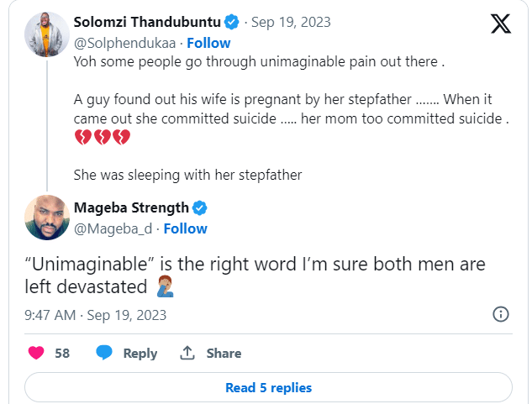Click the Reply text label
The image size is (532, 404).
(140, 354)
